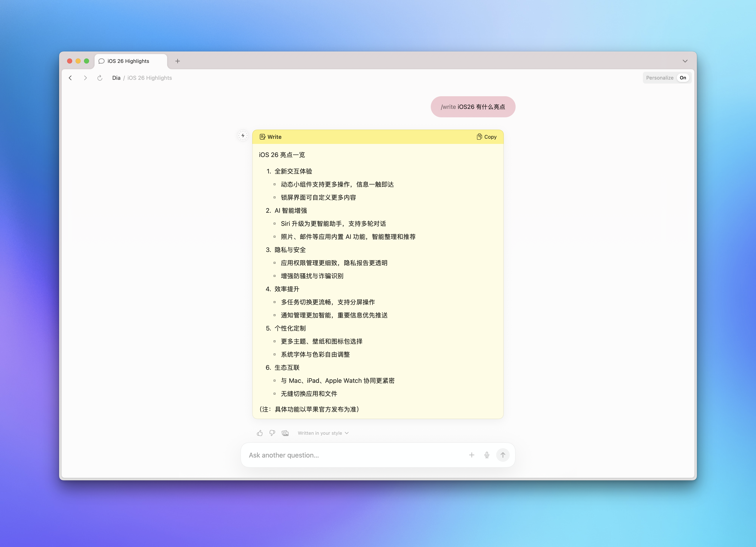Viewport: 756px width, 547px height.
Task: Close the window with the red button
Action: (x=70, y=61)
